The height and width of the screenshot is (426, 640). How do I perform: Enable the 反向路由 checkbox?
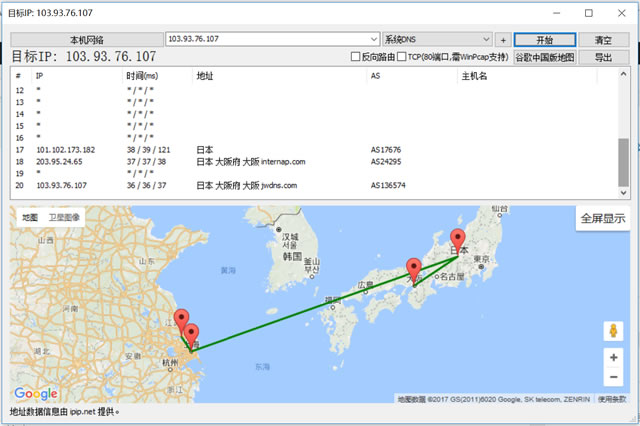pos(356,58)
